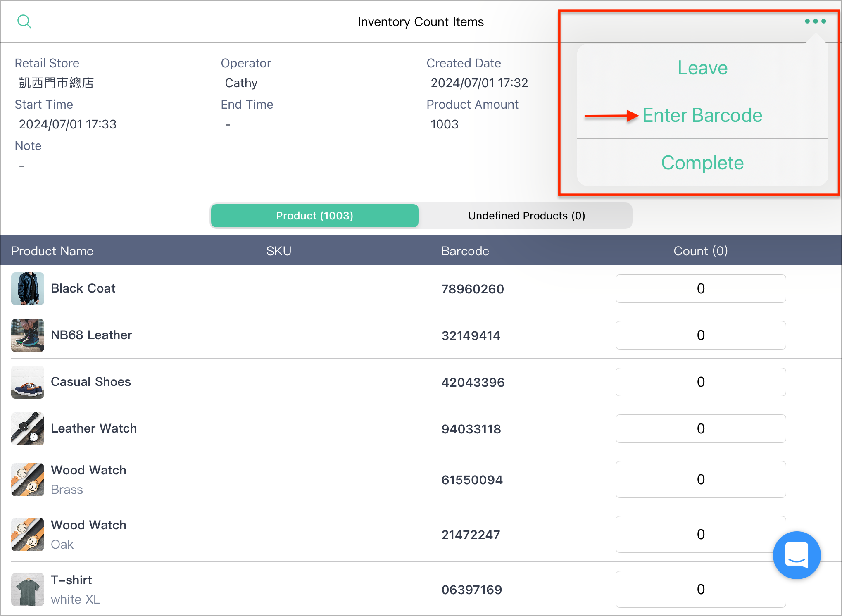Viewport: 842px width, 616px height.
Task: Open the Leather Watch product thumbnail
Action: point(28,428)
